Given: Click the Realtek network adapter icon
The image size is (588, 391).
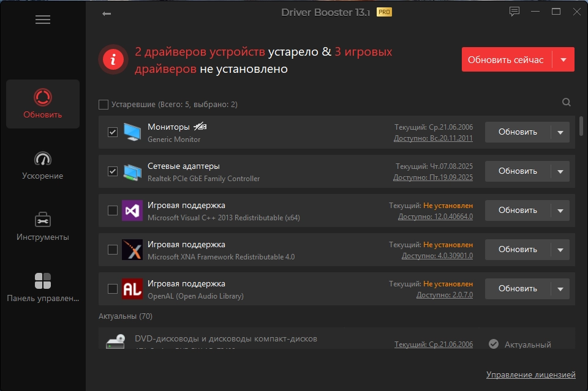Looking at the screenshot, I should [x=132, y=171].
